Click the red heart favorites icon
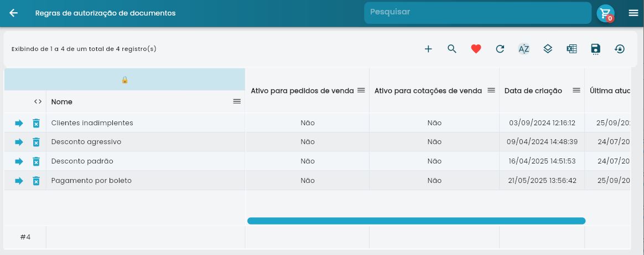644x255 pixels. (x=476, y=49)
